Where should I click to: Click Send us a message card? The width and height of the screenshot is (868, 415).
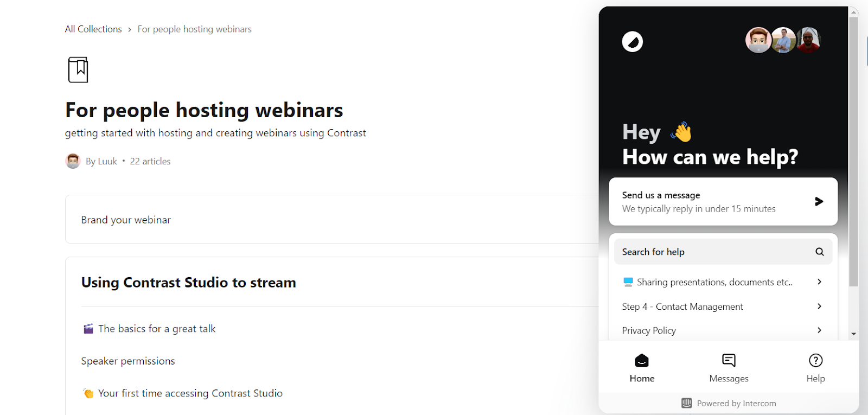point(723,201)
